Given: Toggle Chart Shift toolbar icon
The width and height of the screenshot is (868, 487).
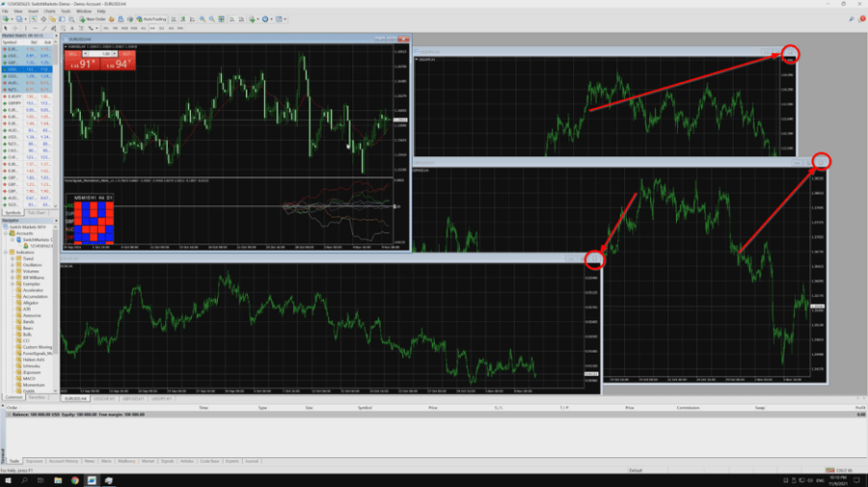Looking at the screenshot, I should (x=241, y=19).
